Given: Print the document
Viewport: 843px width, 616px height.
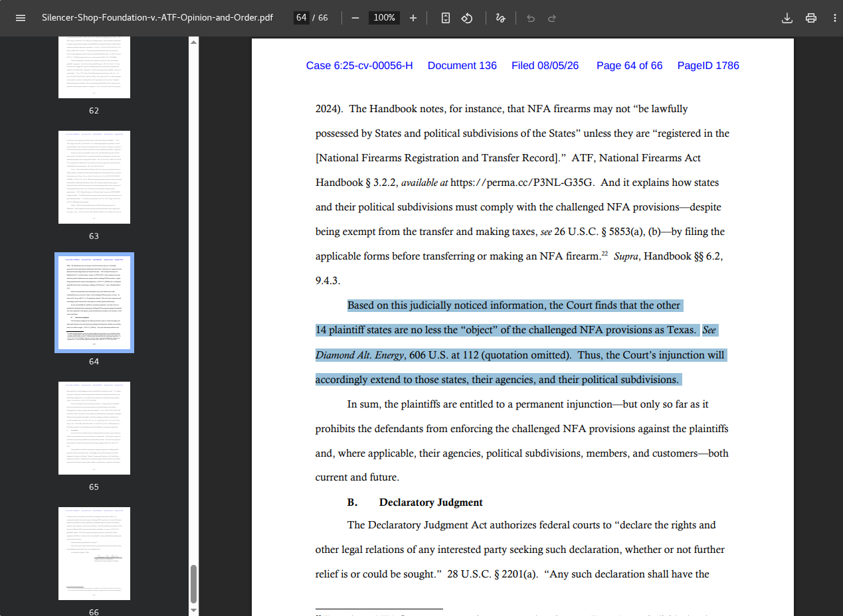Looking at the screenshot, I should coord(811,18).
